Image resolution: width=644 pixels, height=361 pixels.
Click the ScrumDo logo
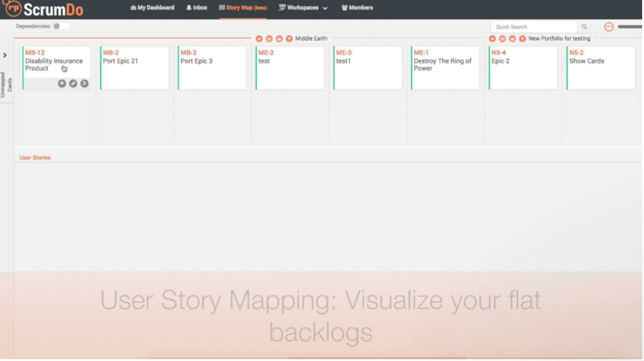pyautogui.click(x=44, y=9)
